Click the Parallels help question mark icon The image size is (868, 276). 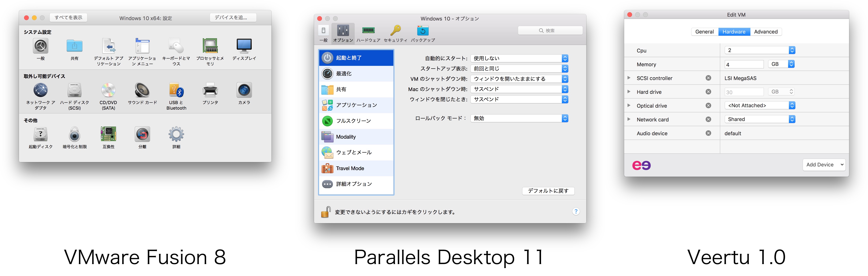[575, 211]
